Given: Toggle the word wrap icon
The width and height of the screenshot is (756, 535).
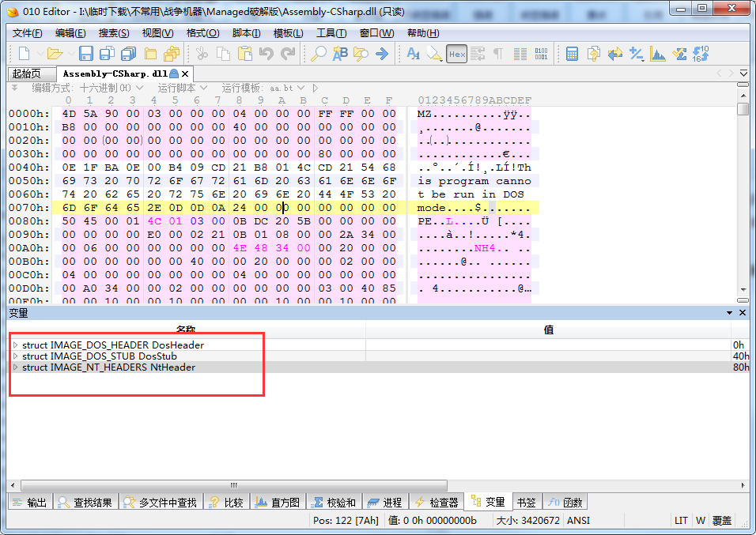Looking at the screenshot, I should (x=478, y=54).
